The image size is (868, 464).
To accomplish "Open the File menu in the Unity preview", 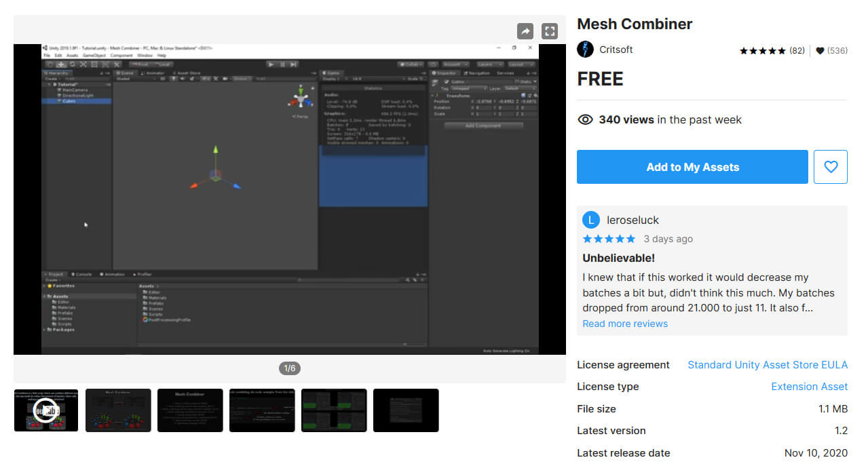I will [x=46, y=56].
